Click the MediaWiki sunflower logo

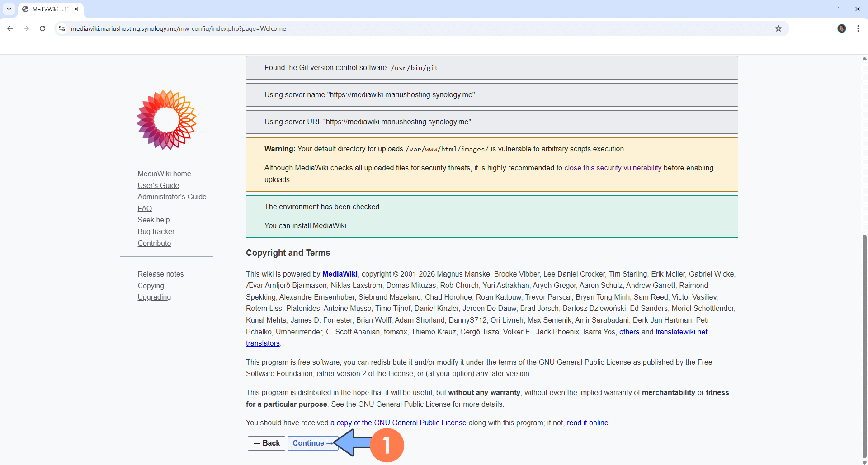(x=166, y=120)
